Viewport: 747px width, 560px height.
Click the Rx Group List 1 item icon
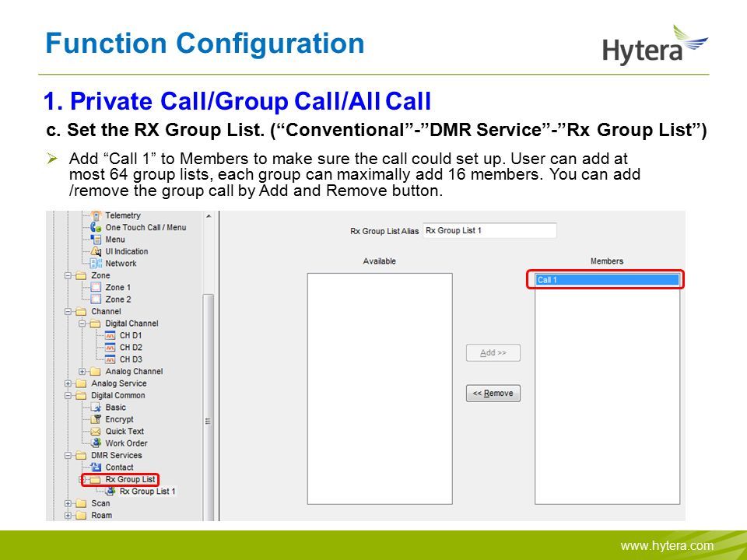[x=110, y=491]
